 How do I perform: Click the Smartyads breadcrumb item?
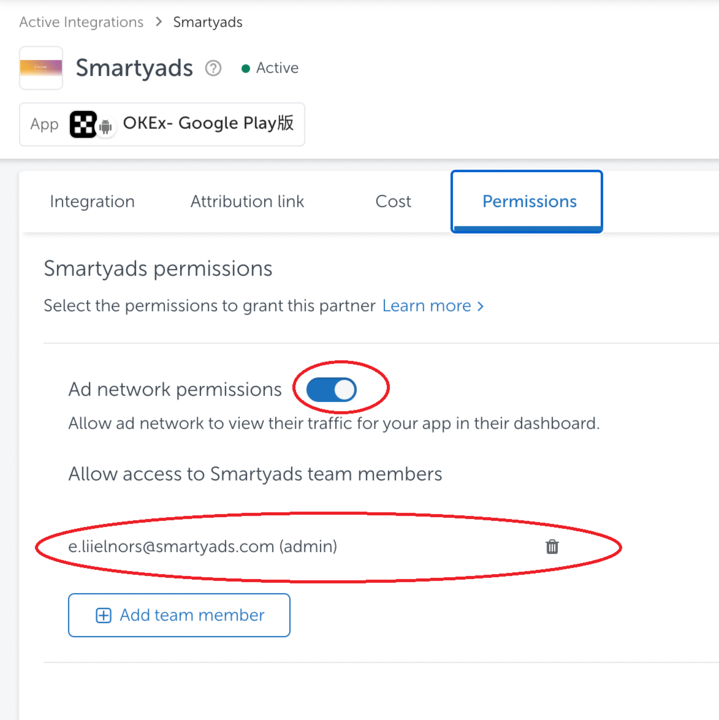(207, 21)
